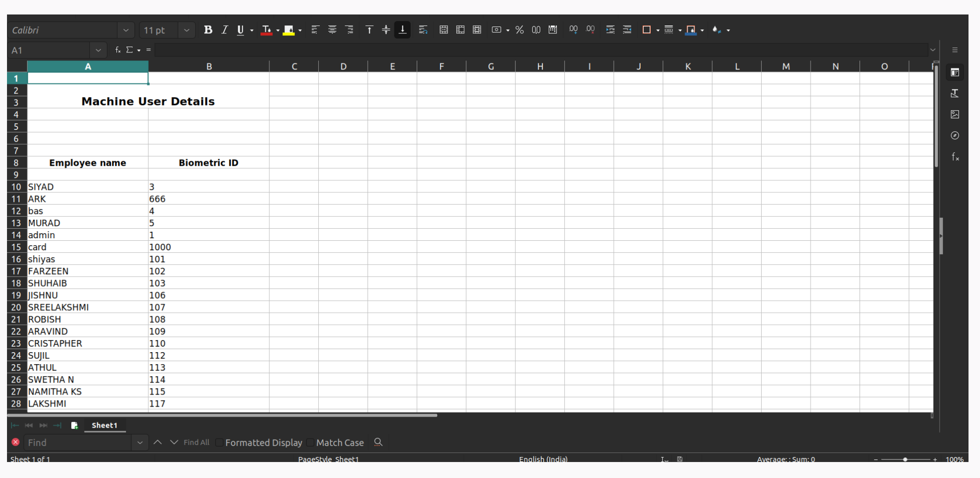
Task: Toggle bold formatting
Action: [x=208, y=30]
